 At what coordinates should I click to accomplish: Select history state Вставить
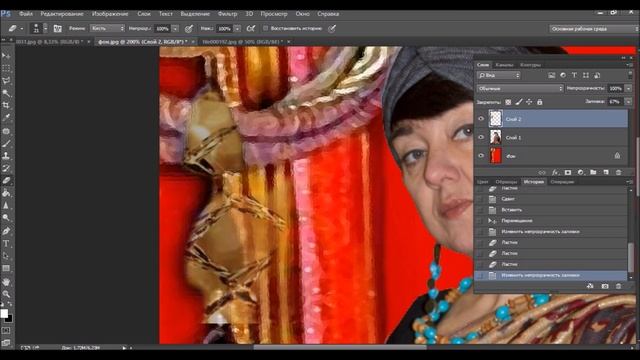point(551,210)
